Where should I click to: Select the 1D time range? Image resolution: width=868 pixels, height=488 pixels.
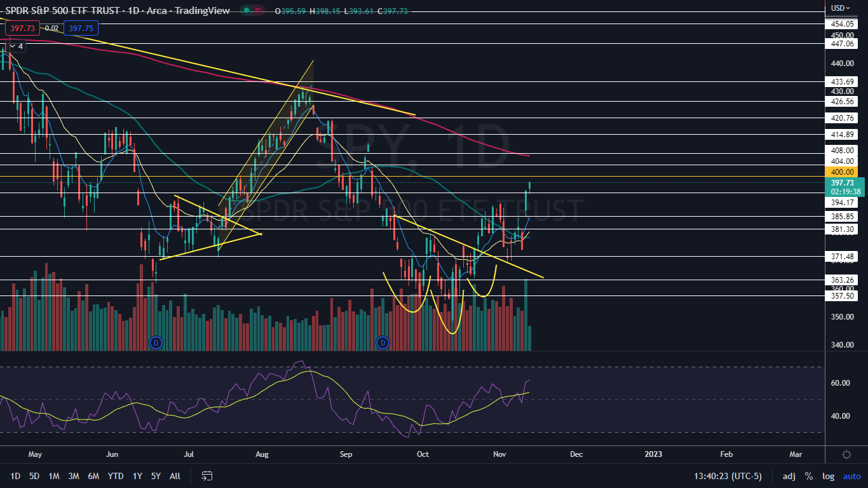point(15,475)
